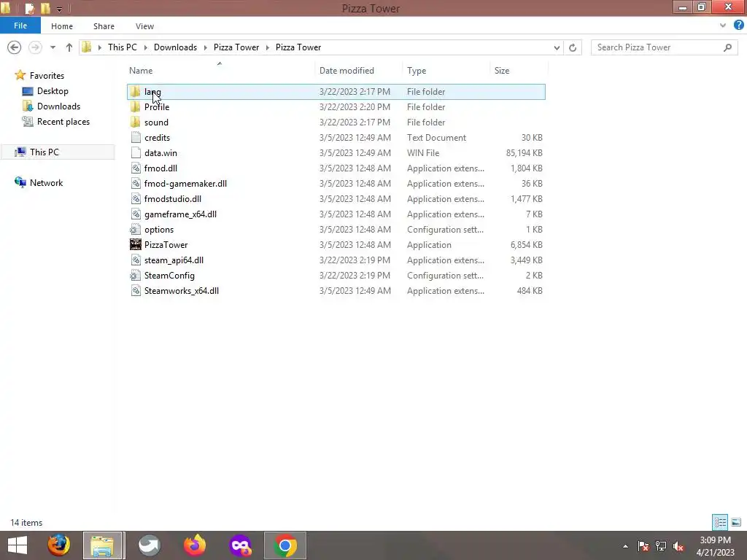Viewport: 747px width, 560px height.
Task: Expand the breadcrumb arrow after Downloads
Action: pos(205,47)
